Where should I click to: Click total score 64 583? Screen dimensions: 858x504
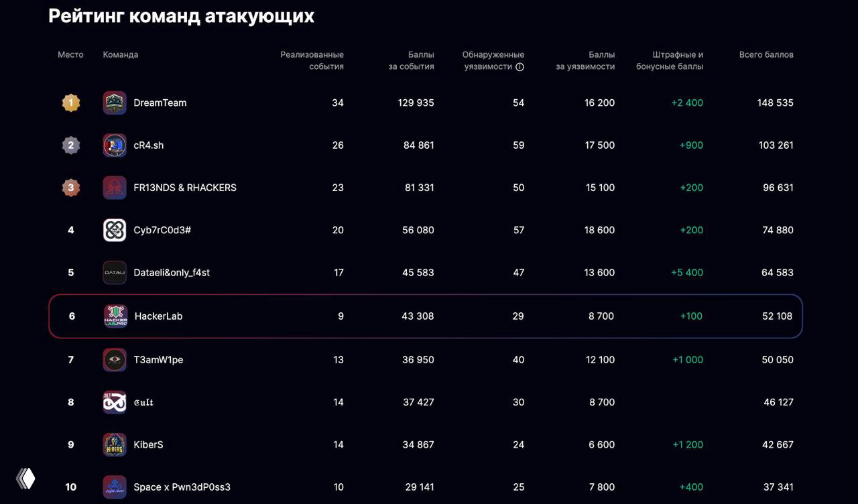click(x=778, y=273)
